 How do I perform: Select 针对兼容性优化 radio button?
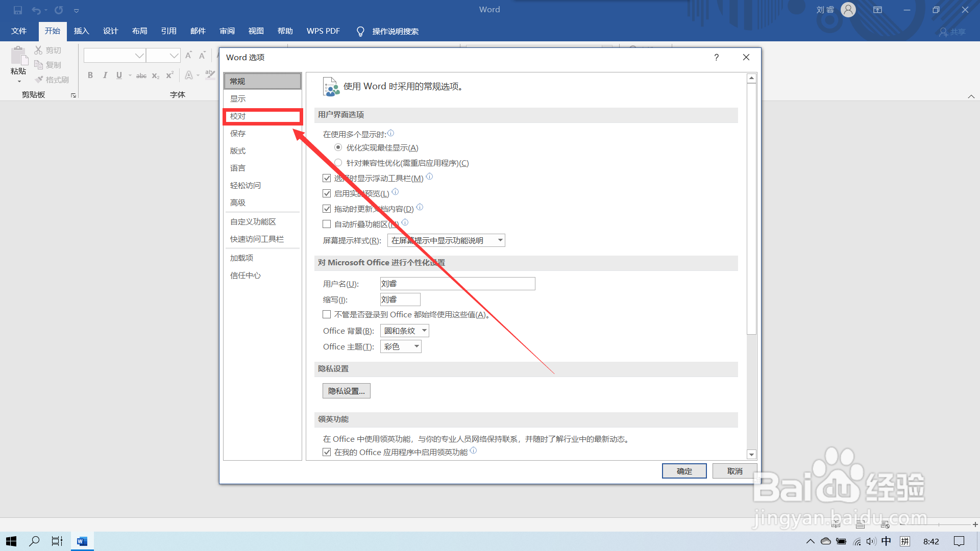pos(338,163)
